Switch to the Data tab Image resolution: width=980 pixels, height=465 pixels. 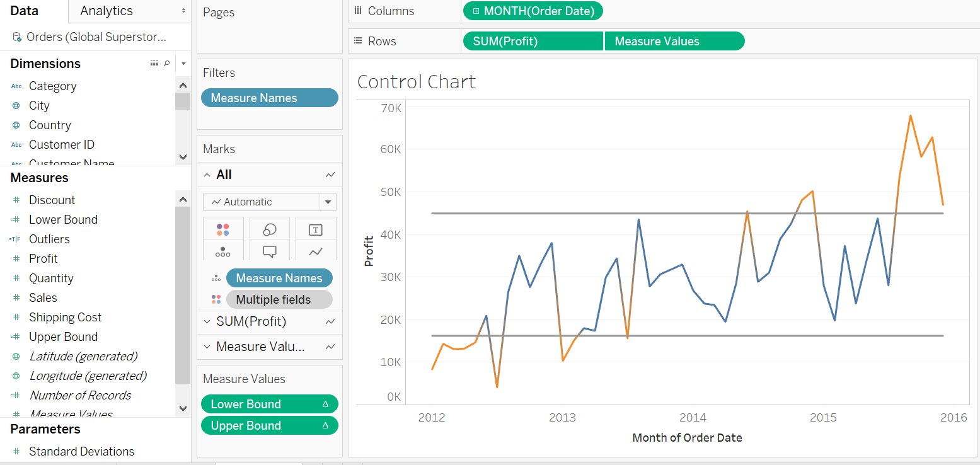(25, 11)
